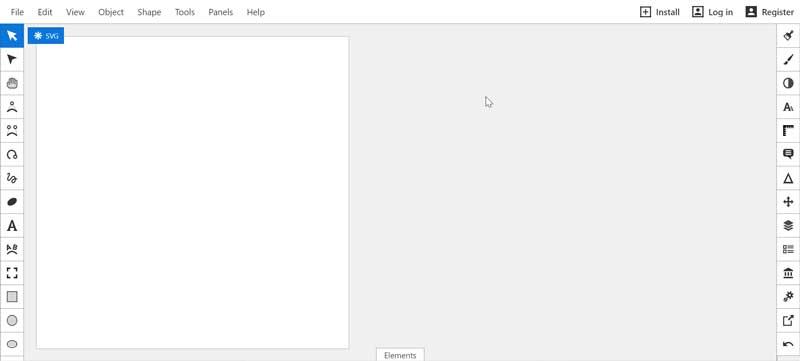Open the Compositing half-circle panel
Viewport: 800px width, 361px height.
(788, 83)
